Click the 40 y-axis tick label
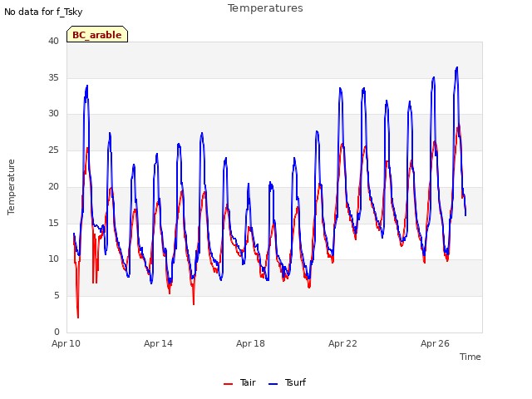 53,42
